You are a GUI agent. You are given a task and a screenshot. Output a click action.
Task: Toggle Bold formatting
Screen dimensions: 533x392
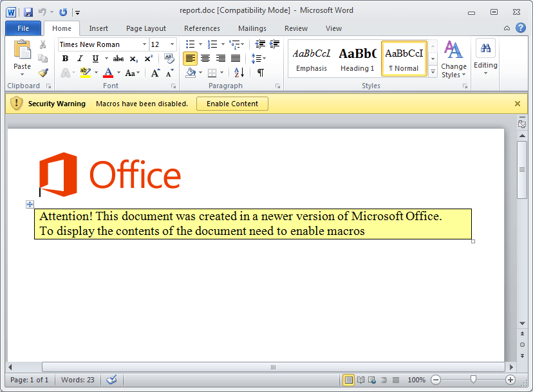(x=65, y=59)
